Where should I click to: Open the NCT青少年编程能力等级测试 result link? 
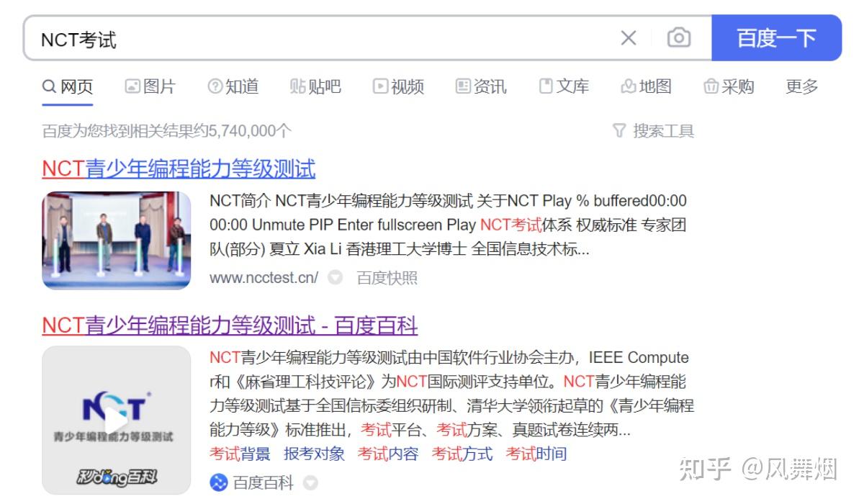tap(177, 168)
